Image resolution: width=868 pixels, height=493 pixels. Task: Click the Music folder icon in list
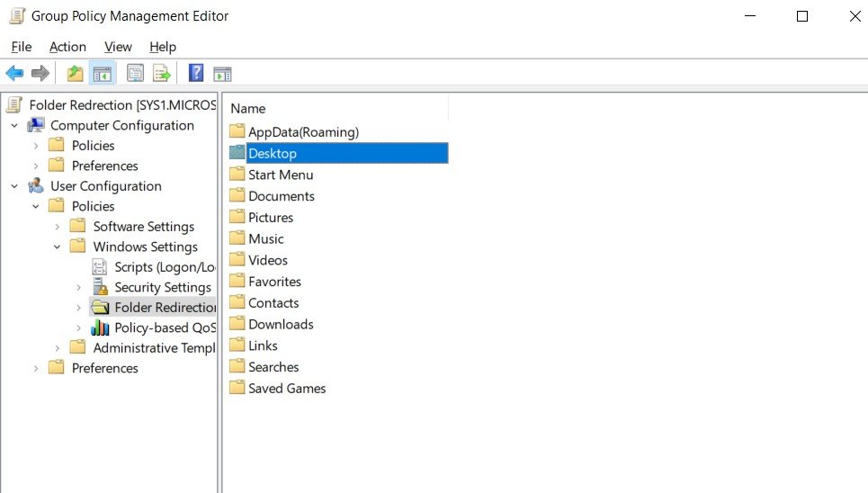pos(237,238)
